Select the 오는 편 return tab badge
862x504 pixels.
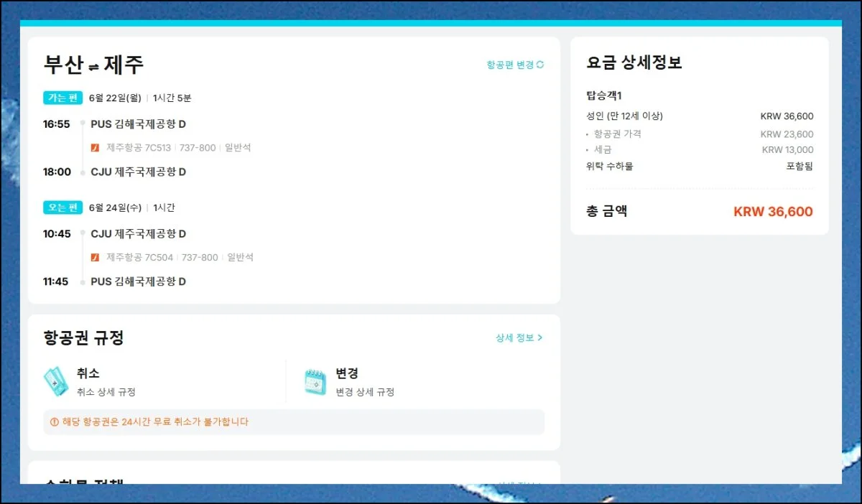pos(62,207)
